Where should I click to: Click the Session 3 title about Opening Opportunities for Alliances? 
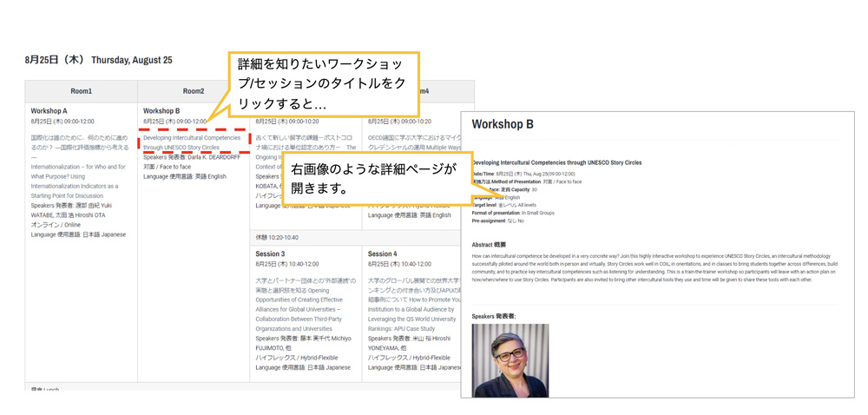(306, 305)
